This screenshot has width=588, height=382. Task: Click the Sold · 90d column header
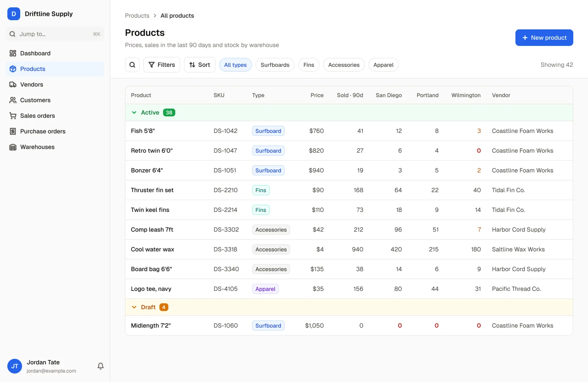[350, 95]
